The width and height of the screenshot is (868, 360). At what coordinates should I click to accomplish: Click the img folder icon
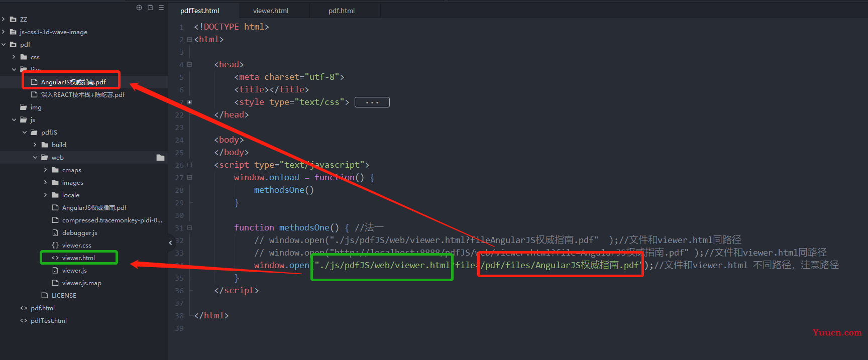24,107
